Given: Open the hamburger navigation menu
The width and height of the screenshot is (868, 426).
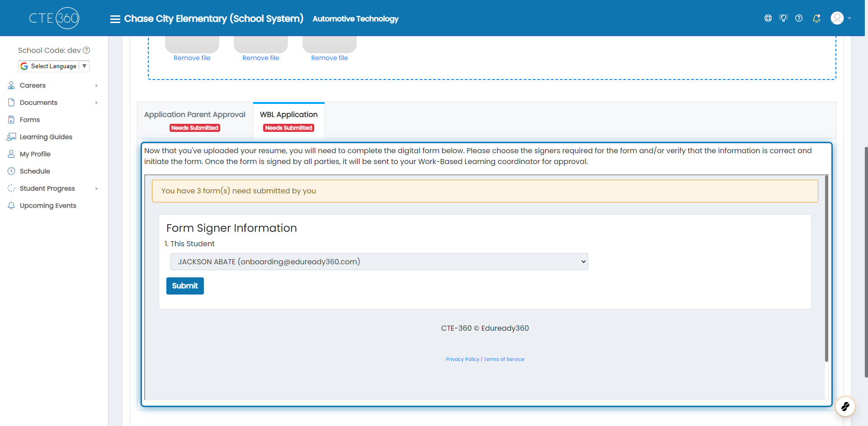Looking at the screenshot, I should [115, 19].
